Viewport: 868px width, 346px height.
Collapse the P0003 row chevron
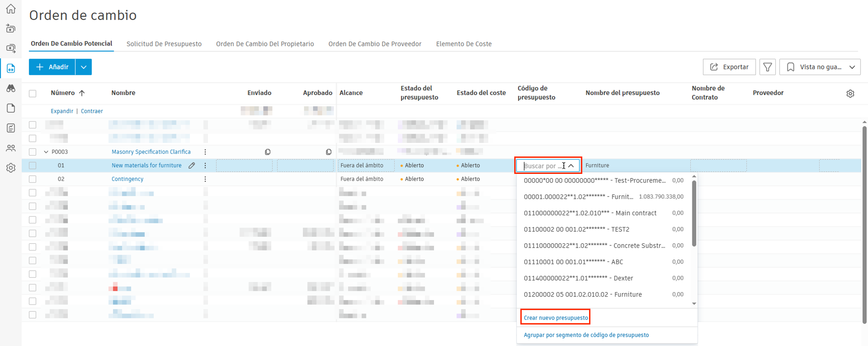(46, 152)
